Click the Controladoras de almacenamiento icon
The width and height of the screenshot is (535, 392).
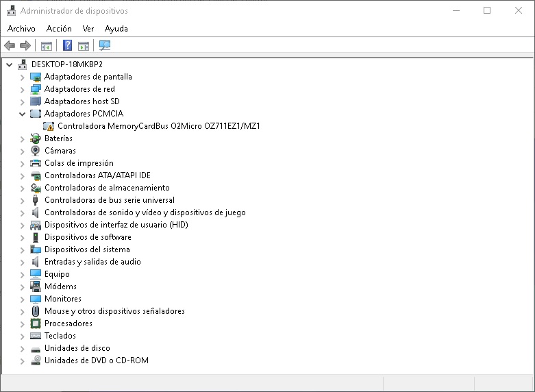pyautogui.click(x=36, y=188)
